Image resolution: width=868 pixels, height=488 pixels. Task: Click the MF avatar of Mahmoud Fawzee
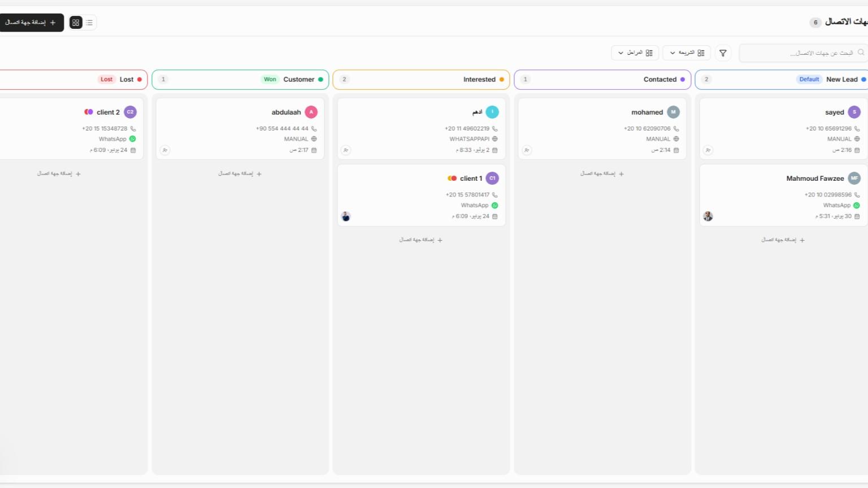click(854, 178)
